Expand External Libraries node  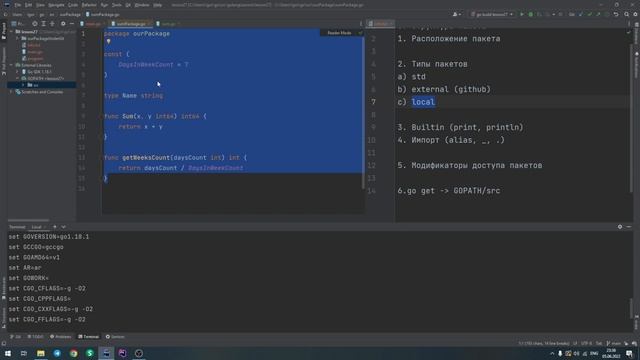pos(12,65)
